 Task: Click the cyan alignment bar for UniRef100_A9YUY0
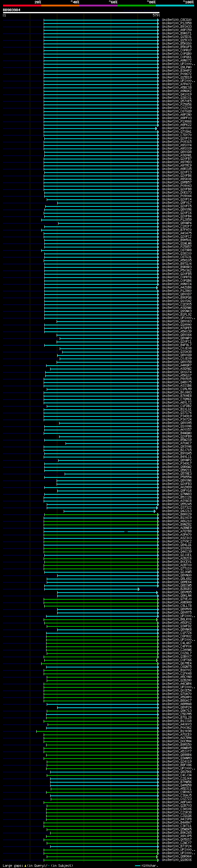100,128
